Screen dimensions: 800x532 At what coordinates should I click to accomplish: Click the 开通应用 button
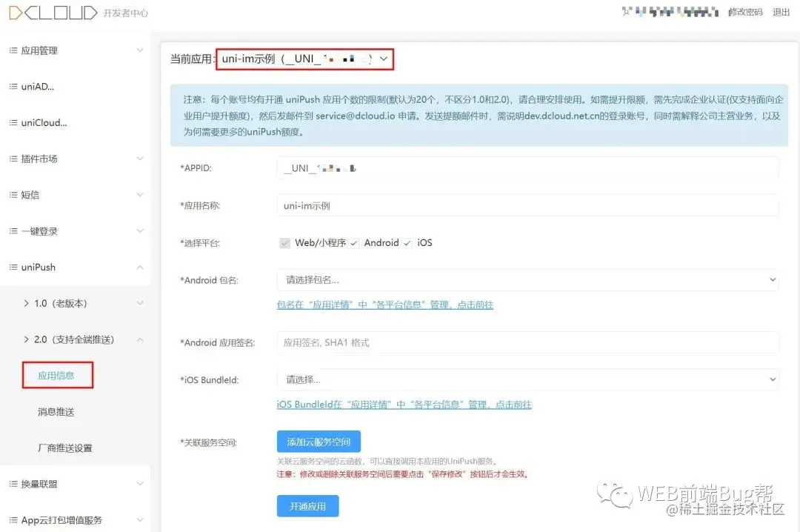(307, 506)
